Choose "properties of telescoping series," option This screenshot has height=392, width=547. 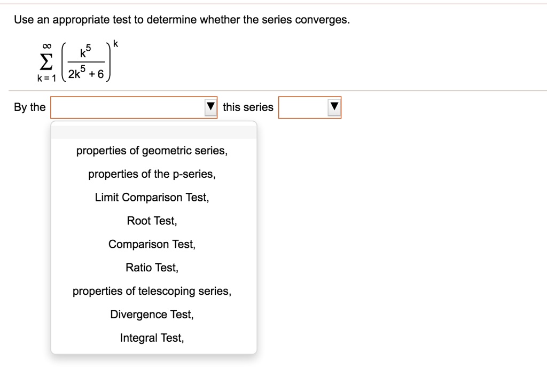pyautogui.click(x=152, y=291)
